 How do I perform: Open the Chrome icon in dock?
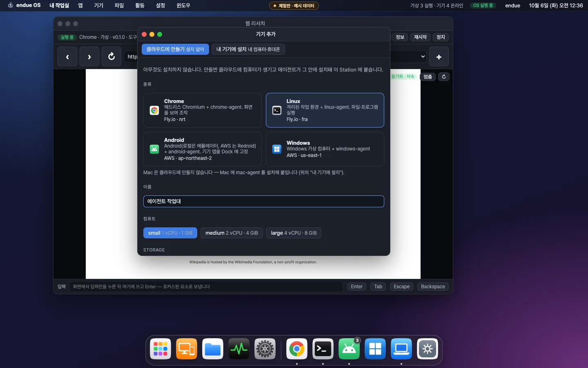pyautogui.click(x=297, y=349)
